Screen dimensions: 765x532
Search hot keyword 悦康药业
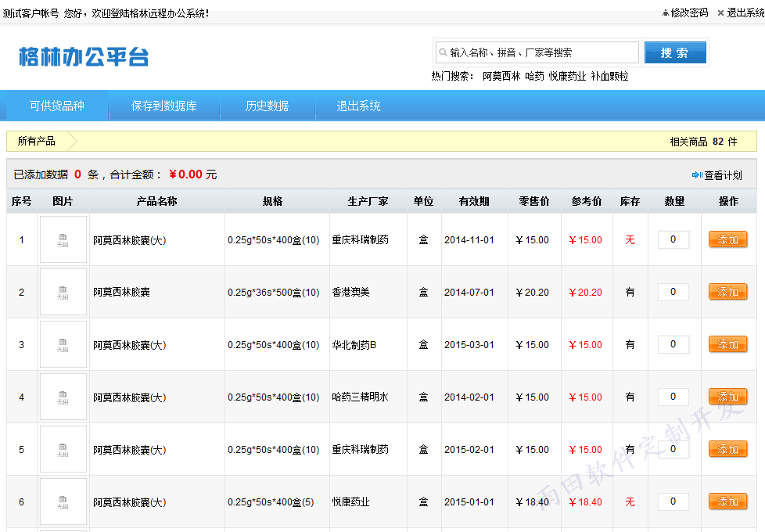(x=567, y=76)
